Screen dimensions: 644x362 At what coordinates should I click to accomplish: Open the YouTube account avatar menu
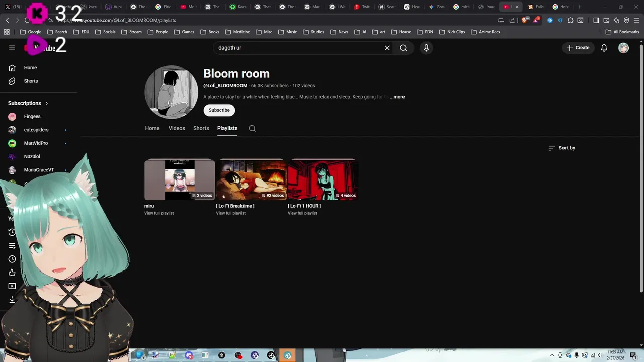point(623,48)
